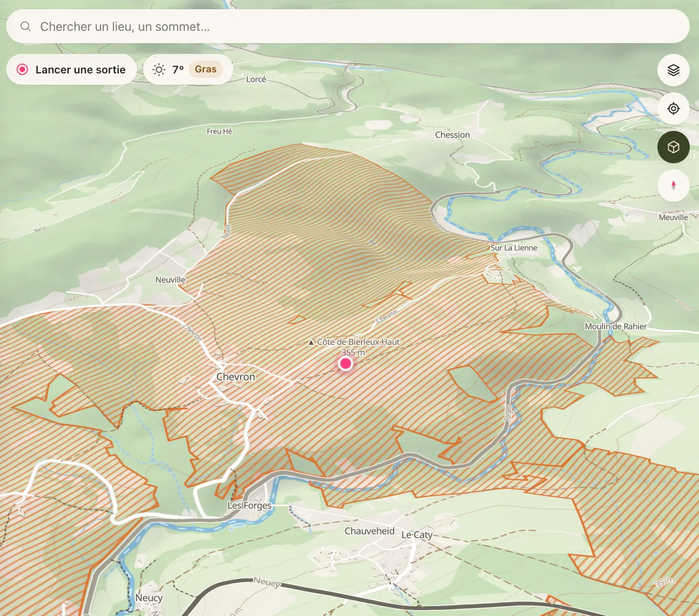The width and height of the screenshot is (699, 616).
Task: Toggle the 3D terrain view button
Action: click(x=673, y=147)
